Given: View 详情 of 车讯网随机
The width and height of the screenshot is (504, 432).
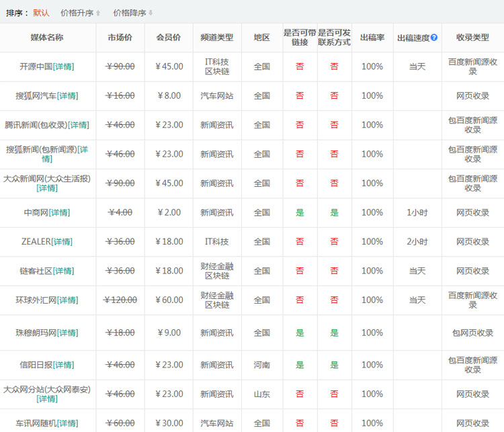Looking at the screenshot, I should coord(67,423).
